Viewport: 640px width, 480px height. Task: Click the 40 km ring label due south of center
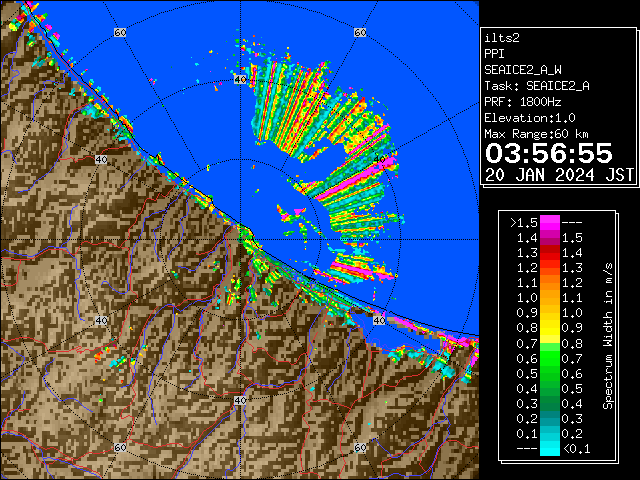click(x=240, y=400)
